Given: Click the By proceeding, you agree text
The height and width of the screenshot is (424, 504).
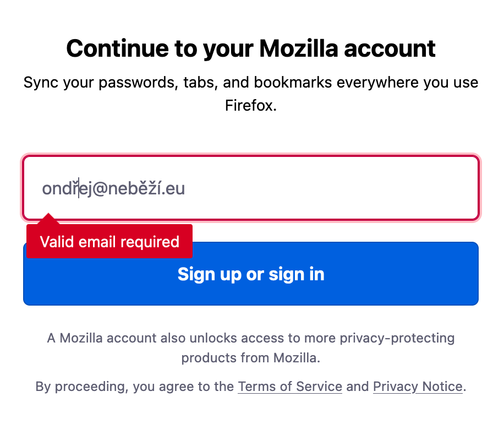Looking at the screenshot, I should (x=135, y=387).
